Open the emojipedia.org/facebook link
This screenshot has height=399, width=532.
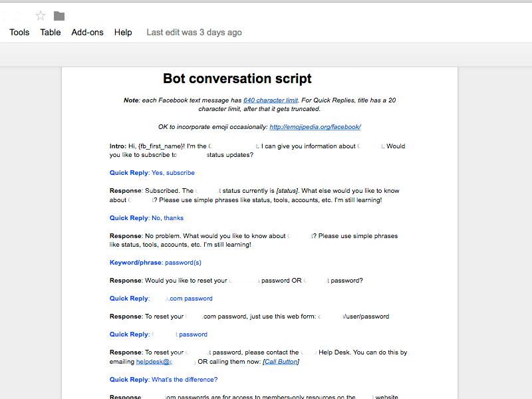pos(315,127)
